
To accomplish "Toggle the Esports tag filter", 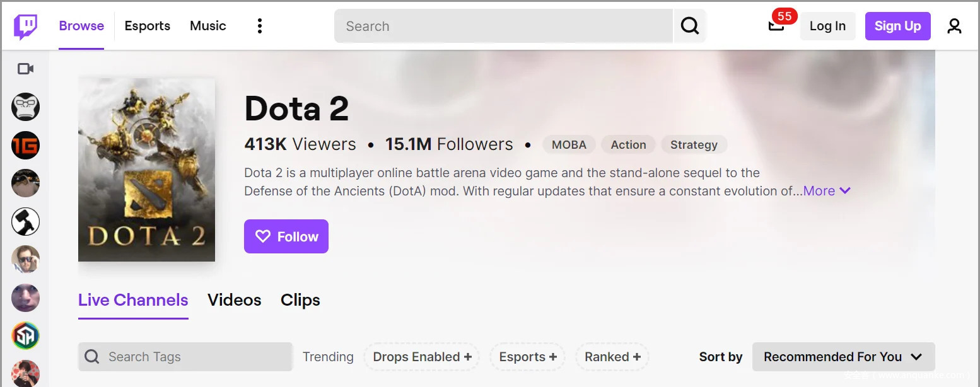I will tap(528, 357).
